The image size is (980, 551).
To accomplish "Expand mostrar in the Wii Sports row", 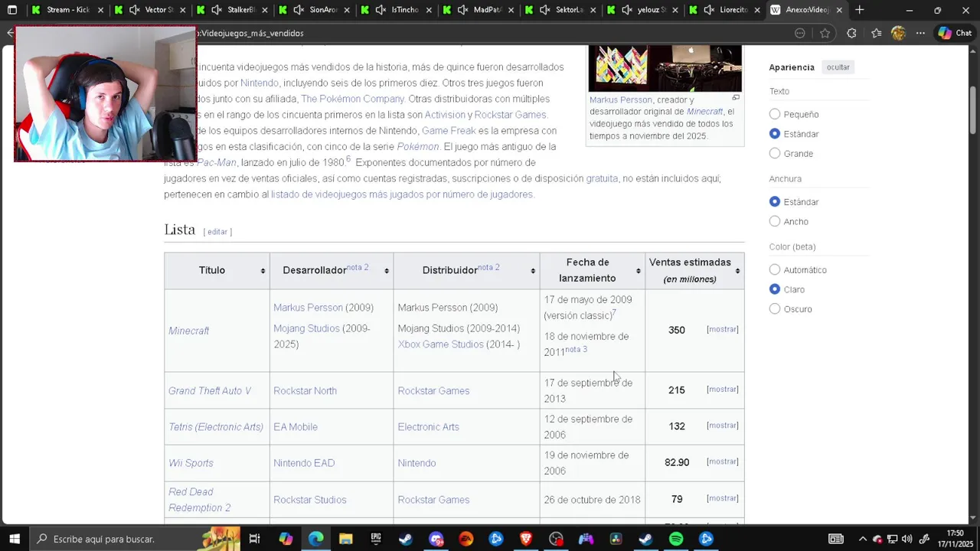I will click(723, 461).
